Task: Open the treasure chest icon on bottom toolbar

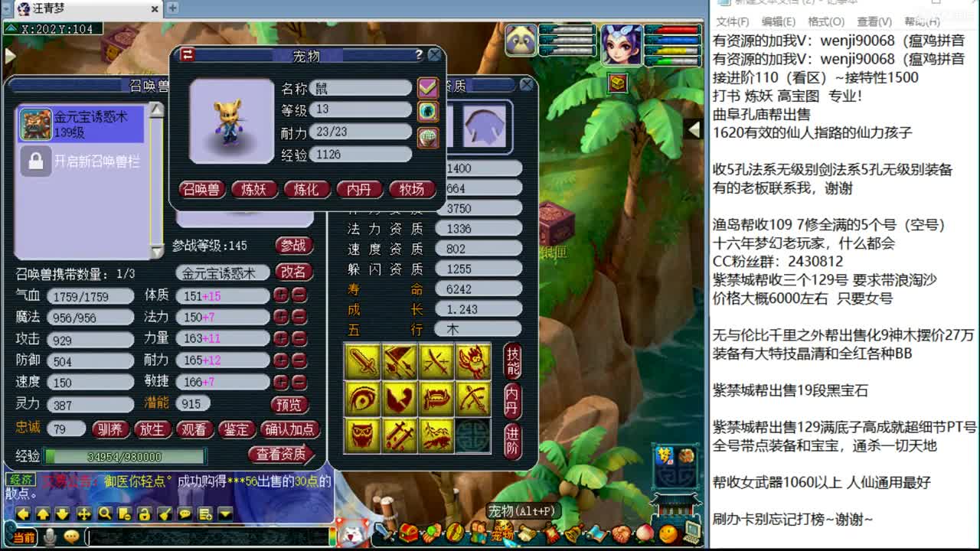Action: coord(410,533)
